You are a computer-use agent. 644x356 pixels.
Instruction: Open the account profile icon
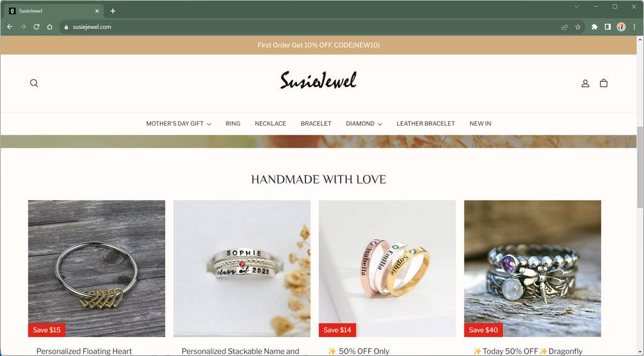(585, 83)
